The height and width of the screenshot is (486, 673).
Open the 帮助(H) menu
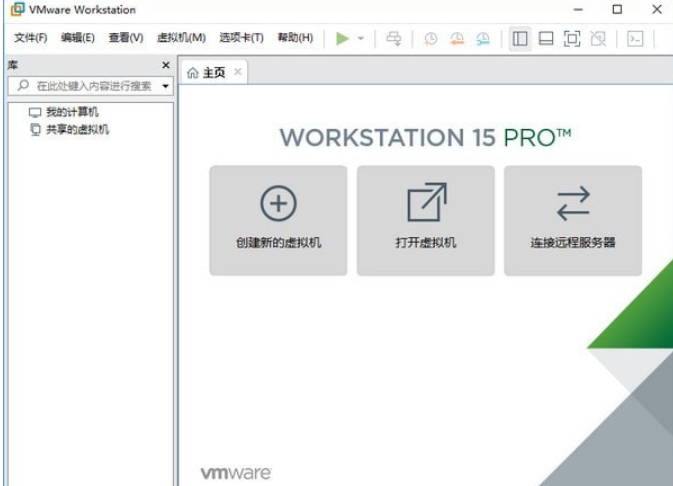295,38
